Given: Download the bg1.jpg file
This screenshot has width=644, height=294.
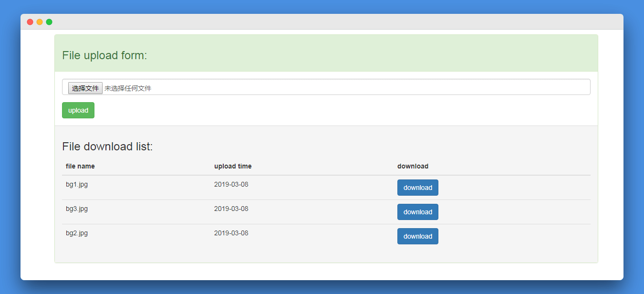Looking at the screenshot, I should [x=418, y=188].
